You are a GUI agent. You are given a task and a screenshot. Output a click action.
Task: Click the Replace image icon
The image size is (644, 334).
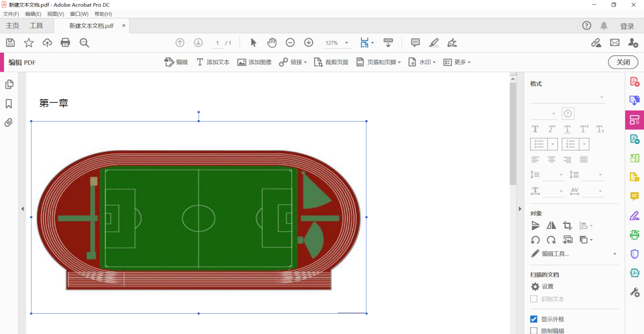[567, 240]
